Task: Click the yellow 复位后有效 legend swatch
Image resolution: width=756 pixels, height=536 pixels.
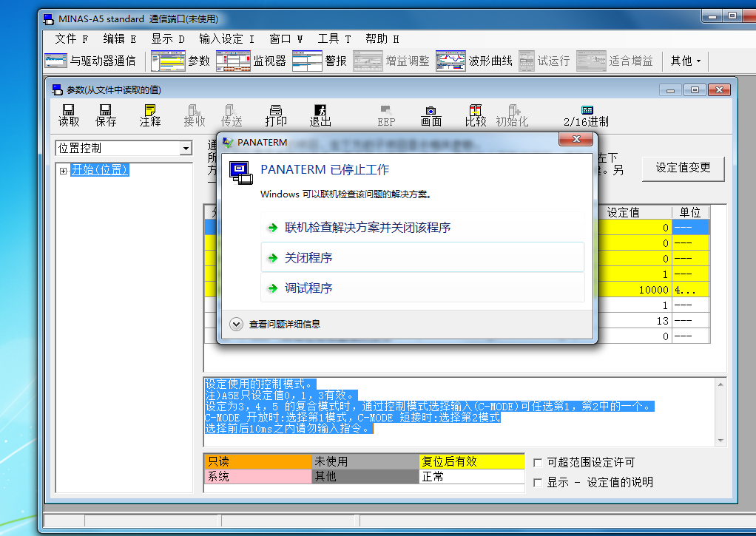Action: click(x=470, y=461)
